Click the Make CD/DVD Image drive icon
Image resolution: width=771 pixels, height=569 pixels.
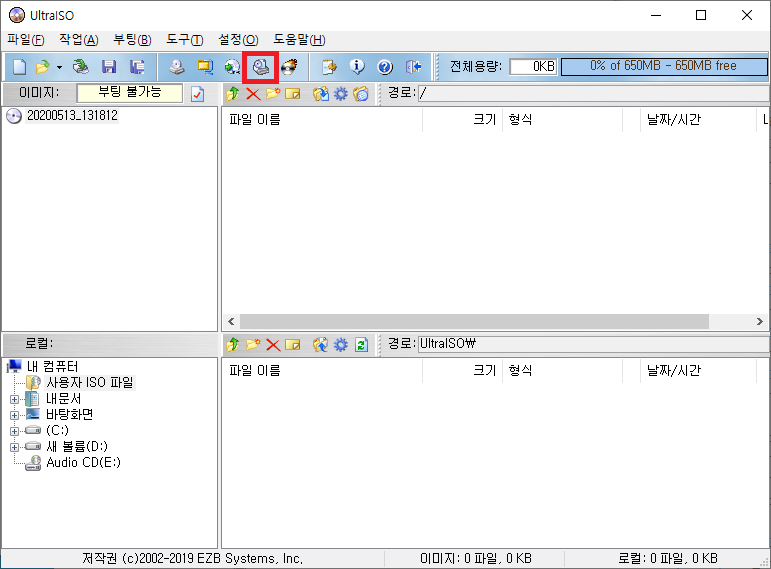click(x=177, y=66)
